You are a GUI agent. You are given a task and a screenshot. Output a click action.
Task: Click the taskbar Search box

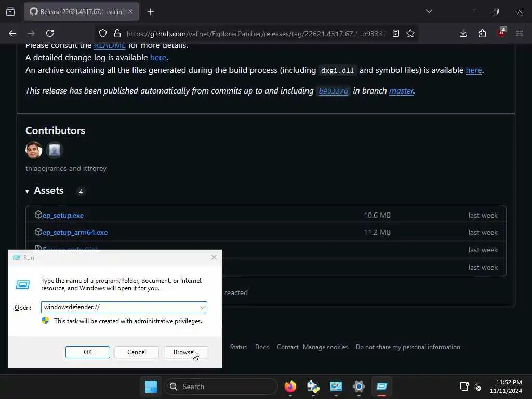pyautogui.click(x=220, y=387)
